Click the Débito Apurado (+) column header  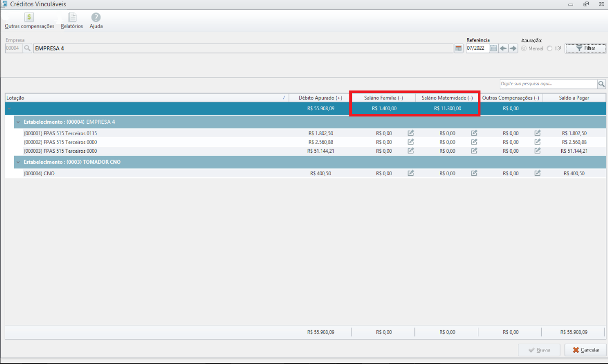coord(320,98)
